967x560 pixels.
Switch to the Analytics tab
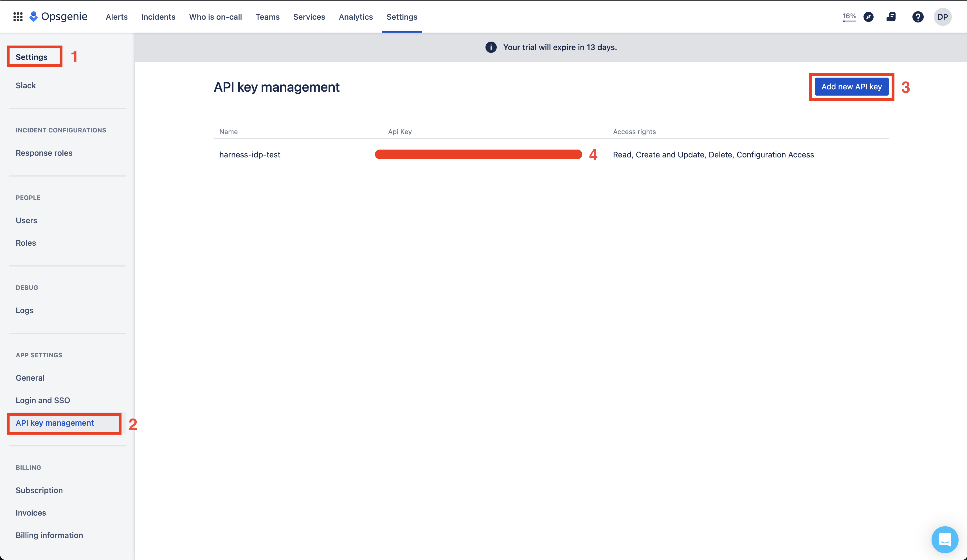coord(355,17)
